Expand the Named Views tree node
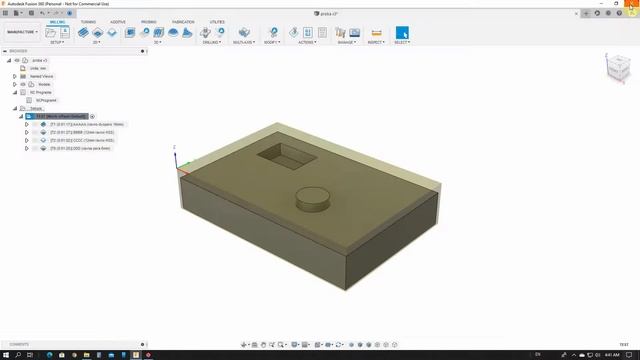Viewport: 640px width, 360px height. click(x=15, y=76)
